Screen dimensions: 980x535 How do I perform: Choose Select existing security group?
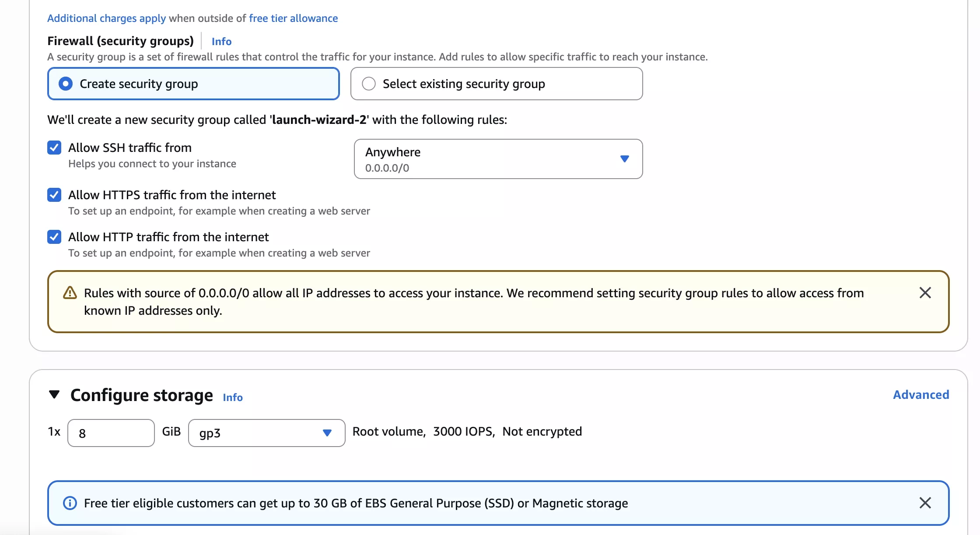click(x=369, y=84)
